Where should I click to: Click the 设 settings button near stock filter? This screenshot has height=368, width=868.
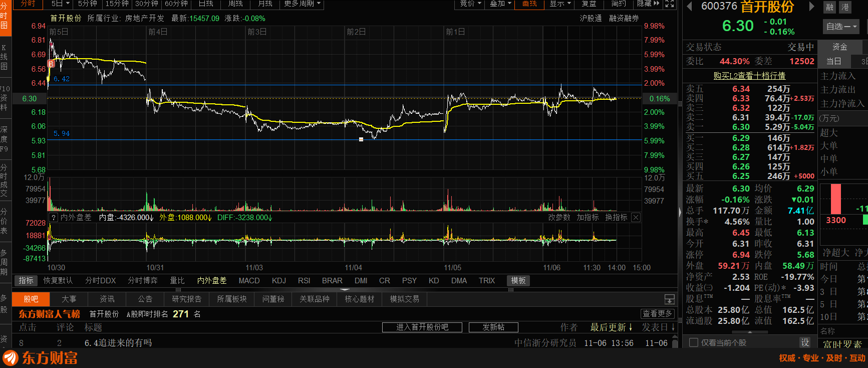point(805,342)
